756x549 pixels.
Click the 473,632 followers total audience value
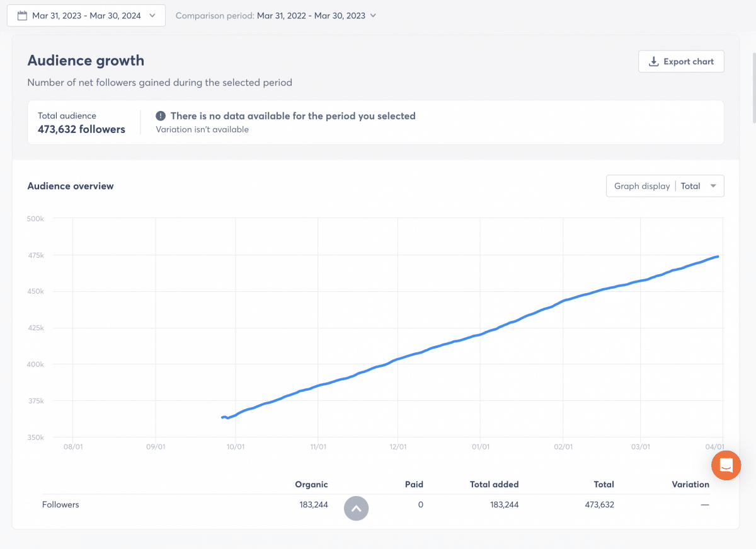click(81, 129)
